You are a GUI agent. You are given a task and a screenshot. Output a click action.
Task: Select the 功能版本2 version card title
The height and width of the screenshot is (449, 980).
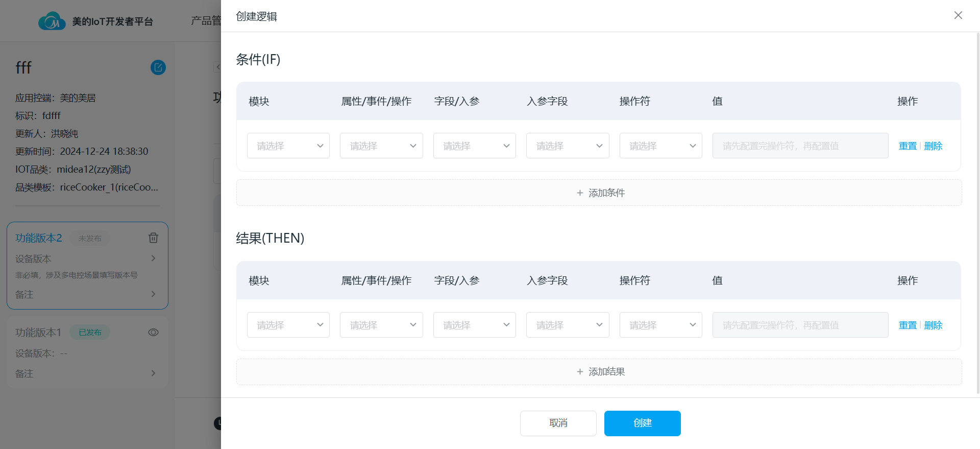tap(39, 238)
